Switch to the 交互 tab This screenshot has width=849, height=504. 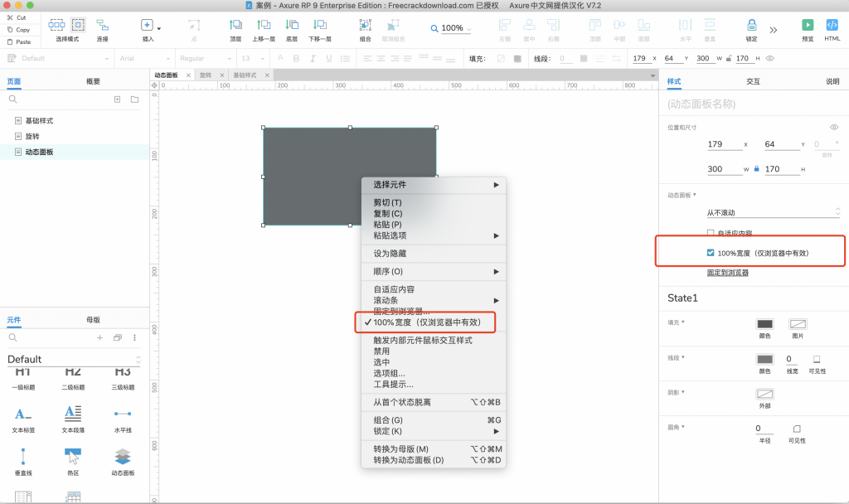click(753, 81)
